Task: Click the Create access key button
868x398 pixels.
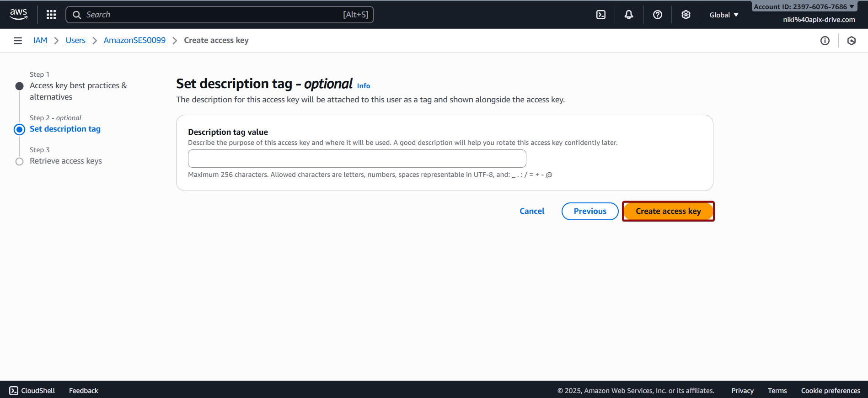Action: click(668, 211)
